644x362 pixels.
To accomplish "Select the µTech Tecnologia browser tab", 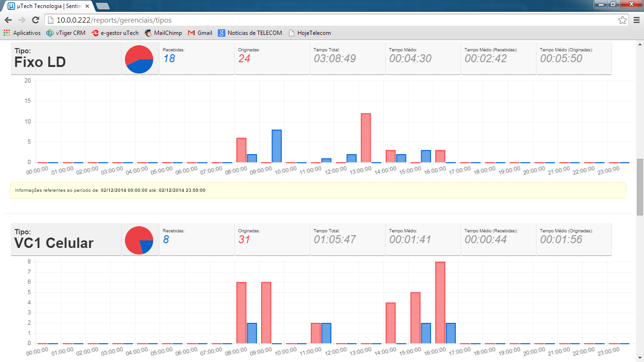I will pos(48,7).
